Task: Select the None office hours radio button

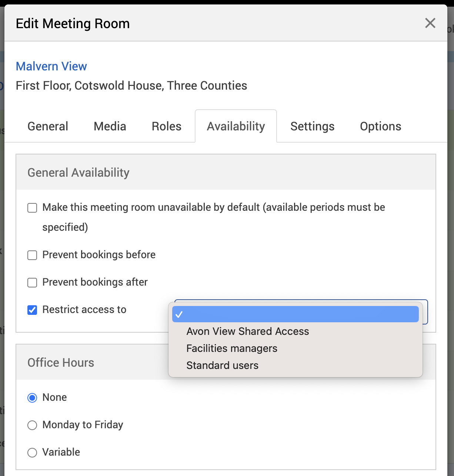Action: [x=33, y=398]
